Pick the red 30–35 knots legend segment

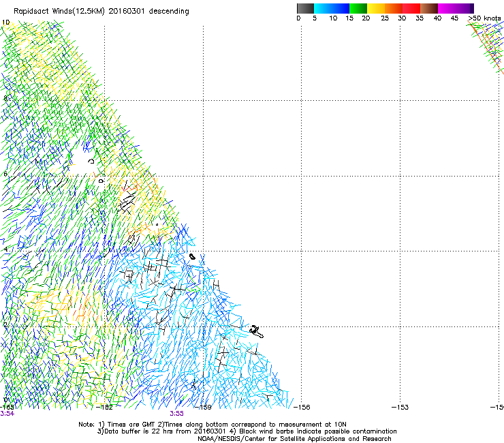tap(411, 8)
